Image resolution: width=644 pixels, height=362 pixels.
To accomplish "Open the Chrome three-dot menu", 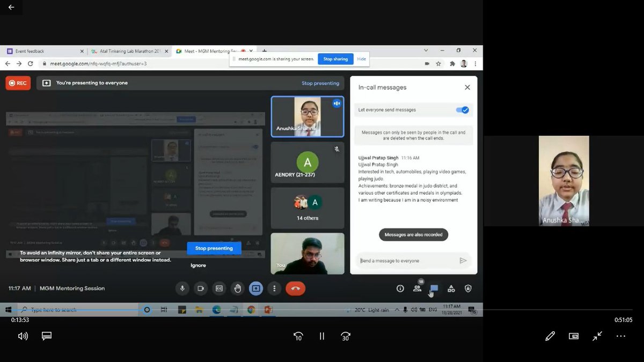I will 475,63.
